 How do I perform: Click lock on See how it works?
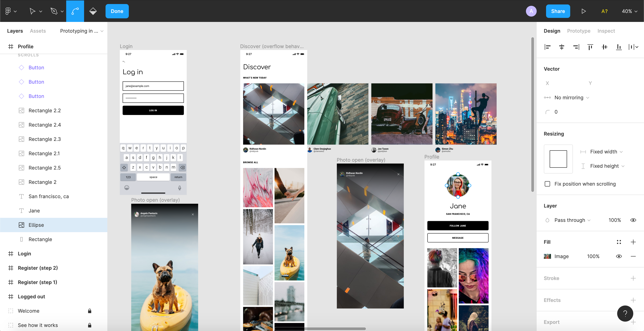click(x=89, y=325)
